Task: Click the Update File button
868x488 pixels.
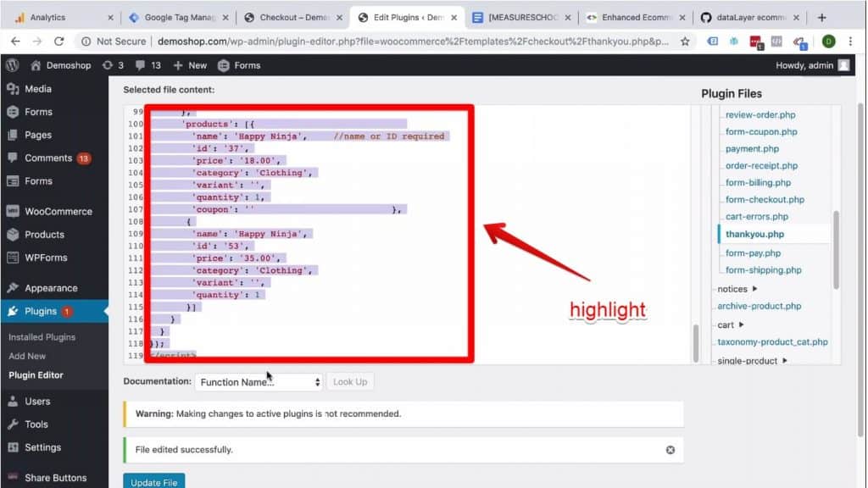Action: (153, 481)
